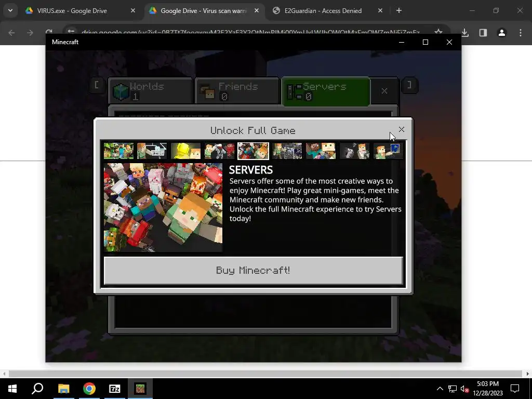The height and width of the screenshot is (399, 532).
Task: Click the scrollbar right arrow
Action: [528, 374]
